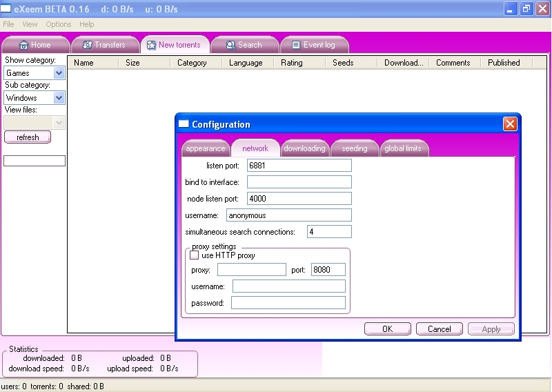
Task: Switch to the seeding tab
Action: point(355,148)
